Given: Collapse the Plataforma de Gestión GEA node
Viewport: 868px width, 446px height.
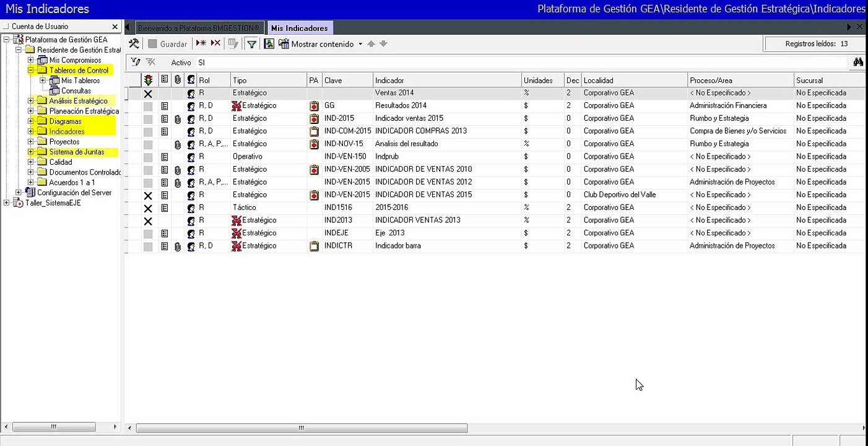Looking at the screenshot, I should click(x=7, y=40).
